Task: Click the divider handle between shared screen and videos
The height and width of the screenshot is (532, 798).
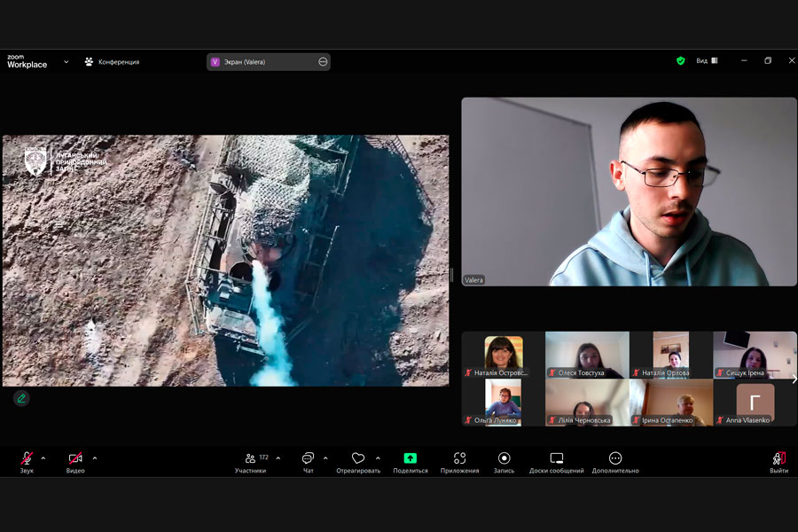Action: click(x=451, y=276)
